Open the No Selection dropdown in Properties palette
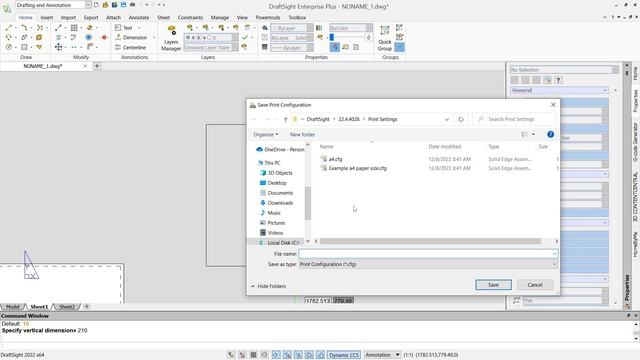This screenshot has height=360, width=640. [615, 70]
